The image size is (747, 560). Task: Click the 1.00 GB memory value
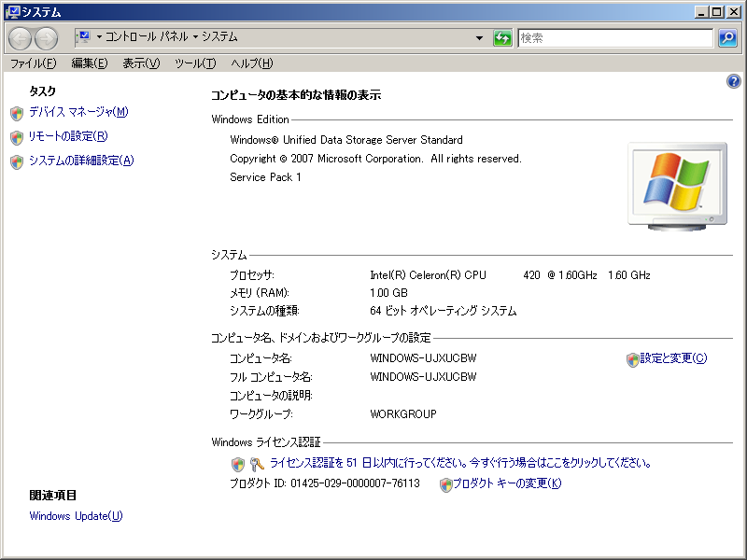pyautogui.click(x=388, y=293)
